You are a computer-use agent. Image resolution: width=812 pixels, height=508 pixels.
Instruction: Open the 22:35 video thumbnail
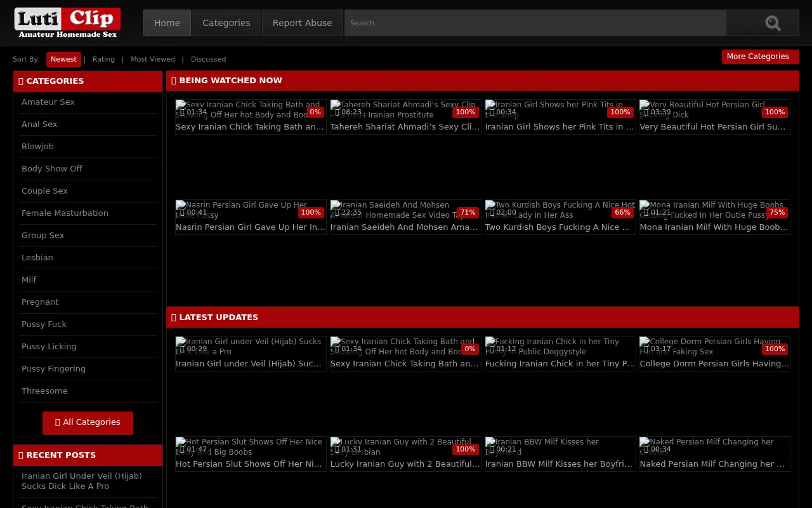coord(405,217)
